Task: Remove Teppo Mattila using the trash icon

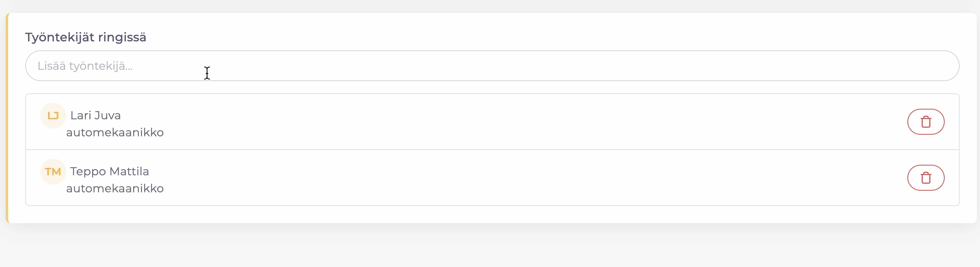Action: 926,178
